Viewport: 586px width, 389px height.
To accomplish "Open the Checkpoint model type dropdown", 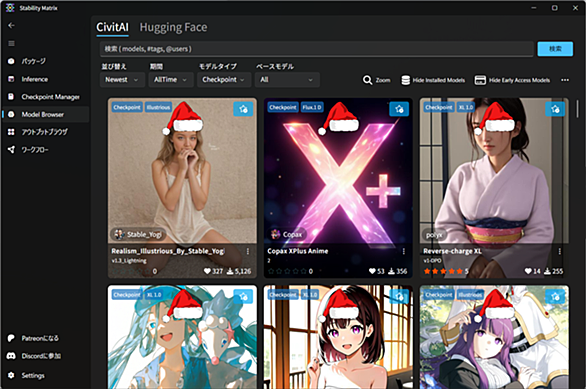I will pos(224,80).
